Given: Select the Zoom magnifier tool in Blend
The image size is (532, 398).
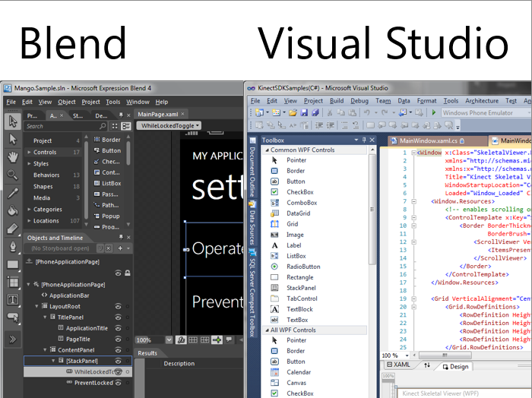Looking at the screenshot, I should [13, 175].
